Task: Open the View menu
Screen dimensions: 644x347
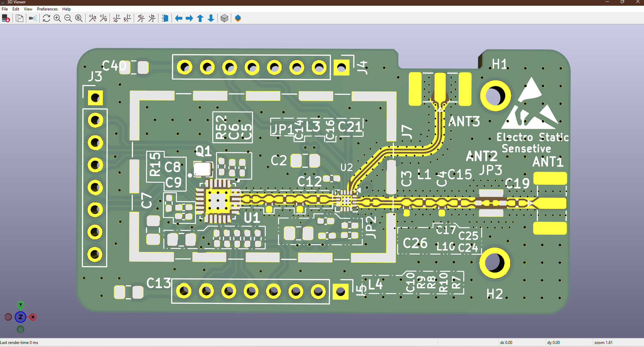Action: tap(28, 9)
